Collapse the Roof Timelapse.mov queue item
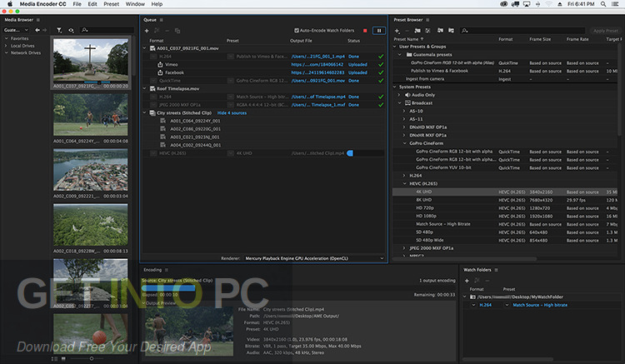 click(145, 88)
